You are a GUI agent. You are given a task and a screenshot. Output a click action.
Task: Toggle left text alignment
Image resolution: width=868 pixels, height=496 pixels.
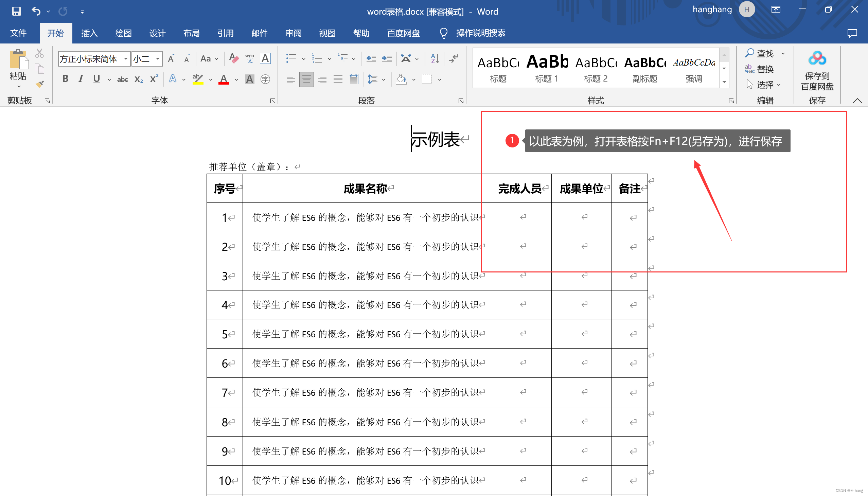[x=291, y=79]
